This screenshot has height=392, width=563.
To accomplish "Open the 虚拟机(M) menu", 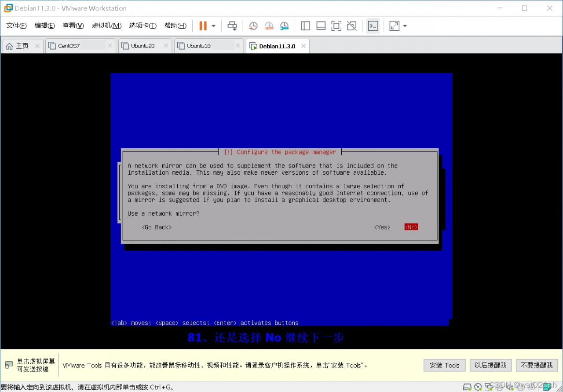I will (106, 26).
